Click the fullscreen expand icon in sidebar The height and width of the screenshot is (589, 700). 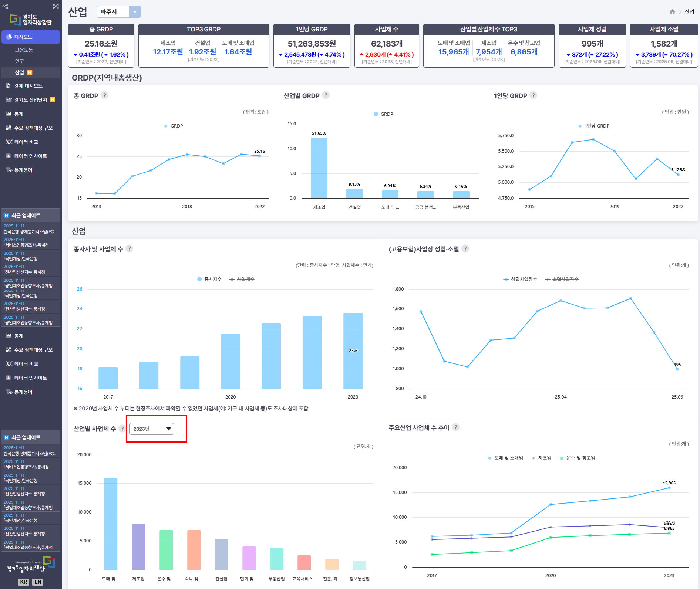(x=56, y=6)
